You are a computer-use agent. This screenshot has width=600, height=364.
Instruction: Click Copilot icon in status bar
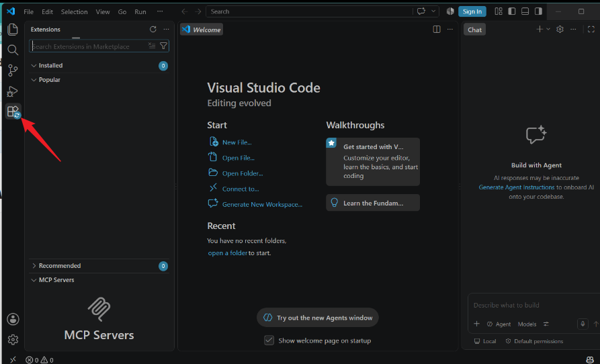[590, 360]
